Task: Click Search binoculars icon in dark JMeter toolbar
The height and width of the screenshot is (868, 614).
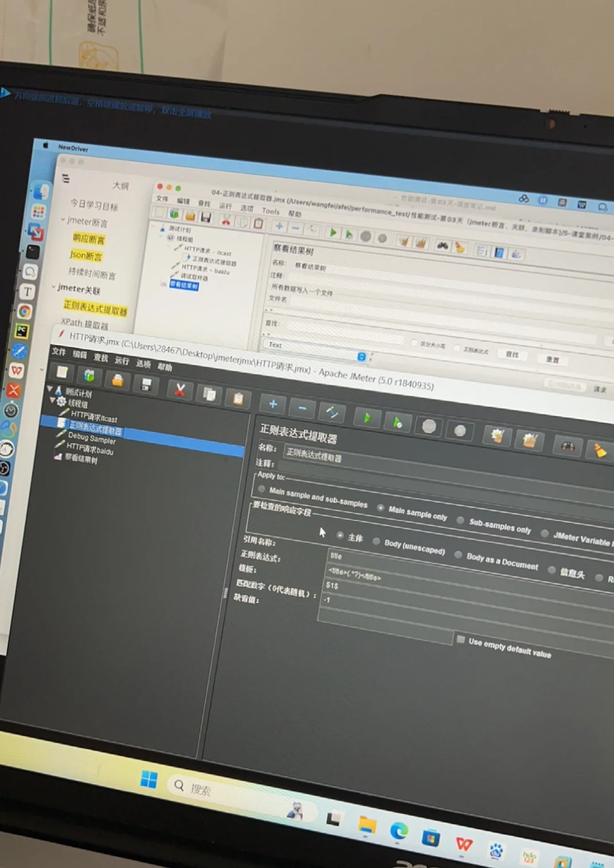Action: coord(567,446)
